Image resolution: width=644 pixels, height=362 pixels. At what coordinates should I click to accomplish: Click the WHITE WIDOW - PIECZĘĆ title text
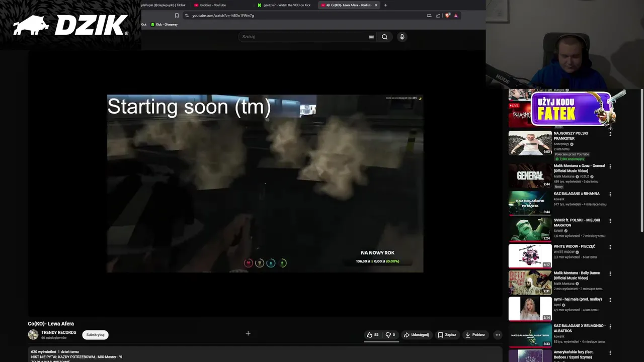[x=574, y=246]
